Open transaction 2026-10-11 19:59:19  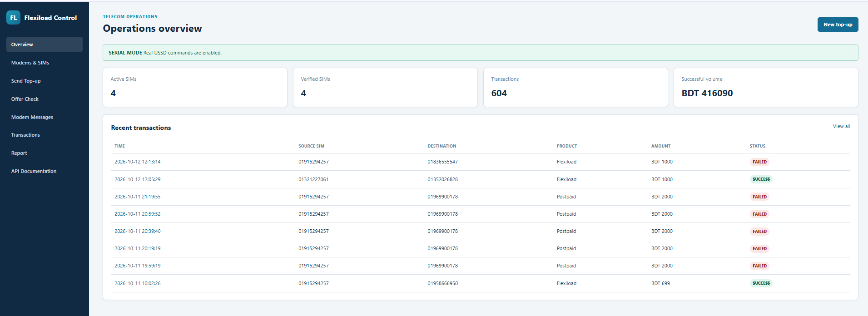137,266
